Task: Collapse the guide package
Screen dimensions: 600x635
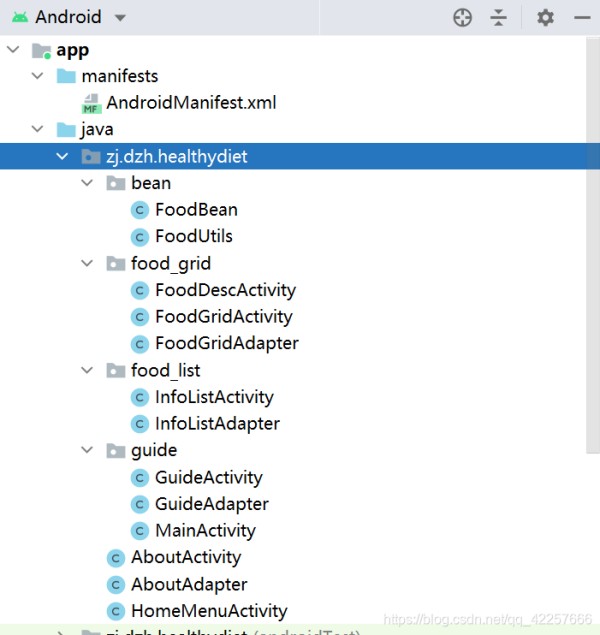Action: (x=87, y=450)
